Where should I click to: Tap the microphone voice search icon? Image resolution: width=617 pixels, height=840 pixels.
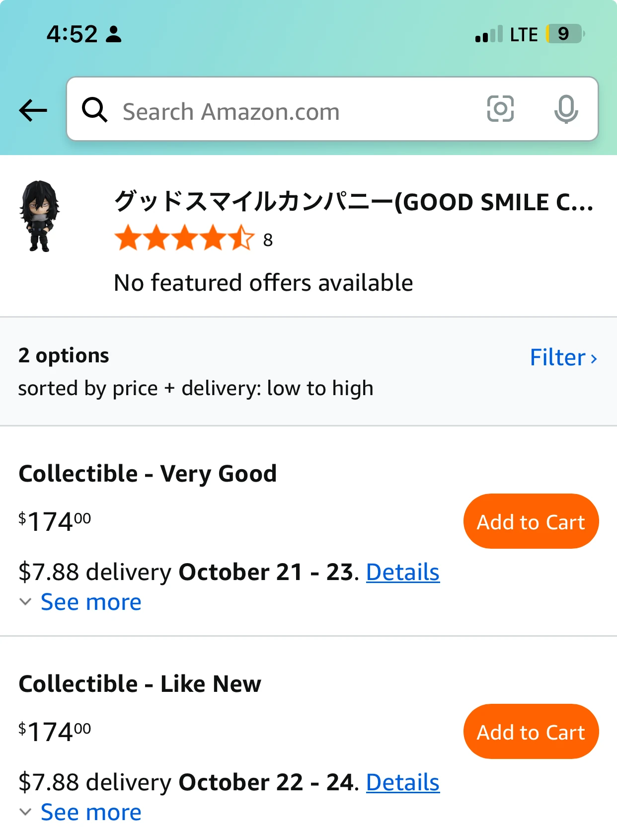pos(566,109)
